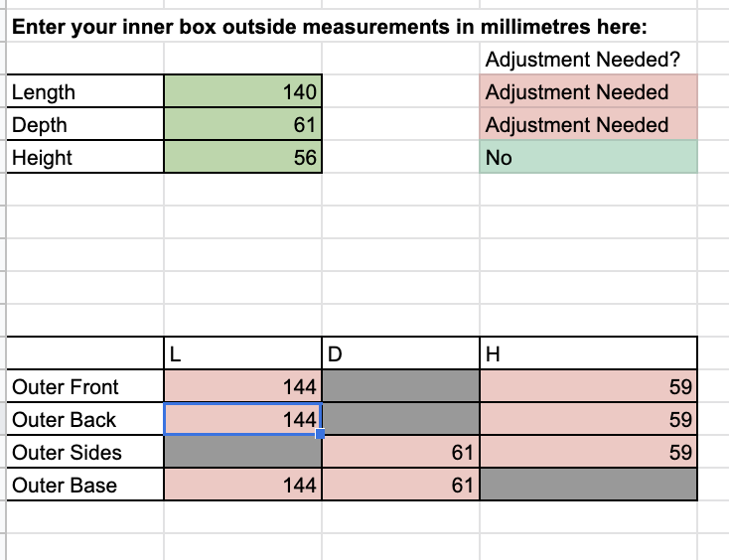Click the grey Outer Base H cell
The width and height of the screenshot is (729, 560).
click(588, 486)
